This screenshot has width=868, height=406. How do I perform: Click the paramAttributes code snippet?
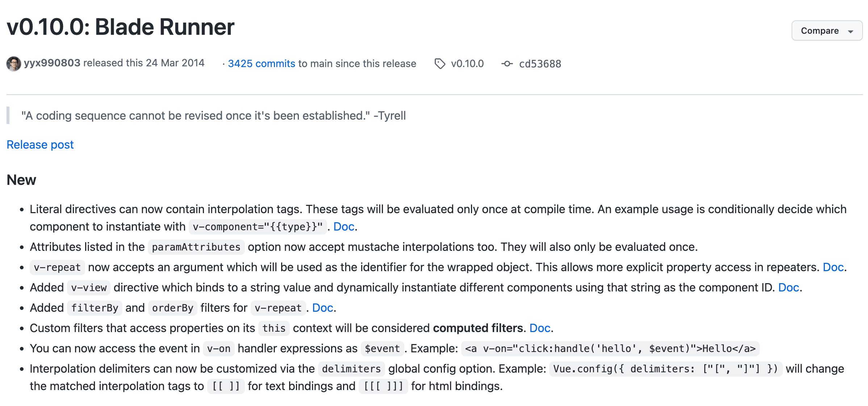pos(196,247)
